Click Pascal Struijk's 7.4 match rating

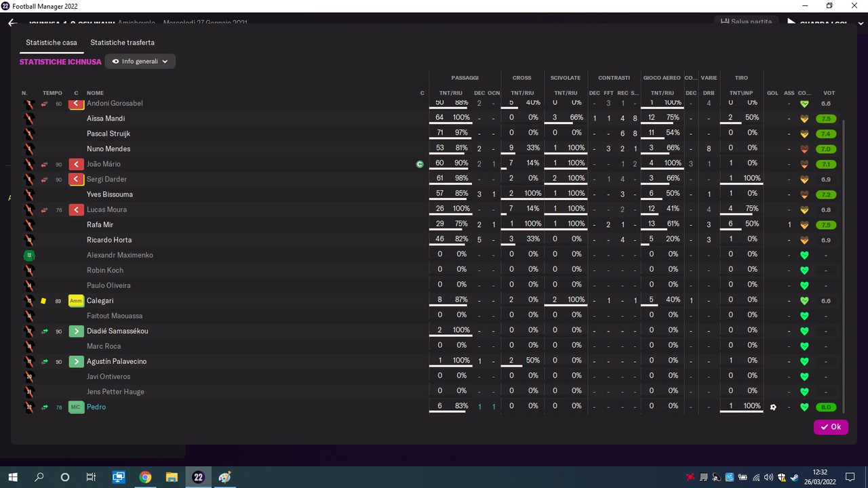pos(827,134)
